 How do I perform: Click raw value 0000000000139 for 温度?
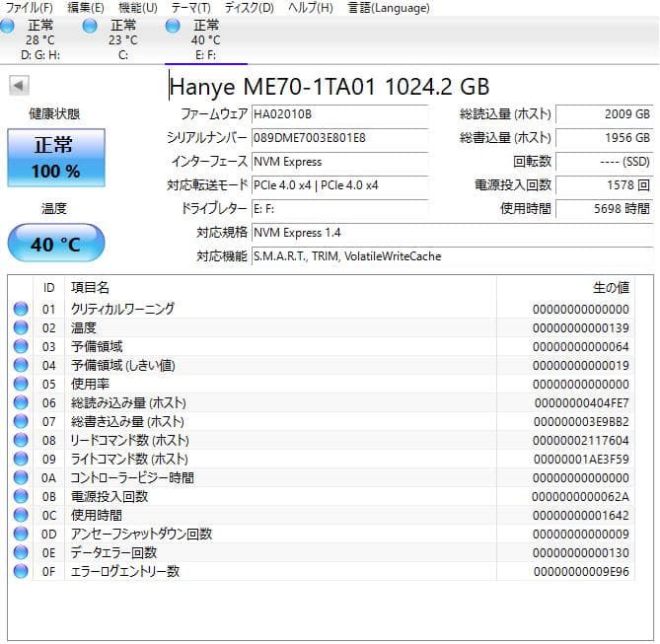[581, 327]
